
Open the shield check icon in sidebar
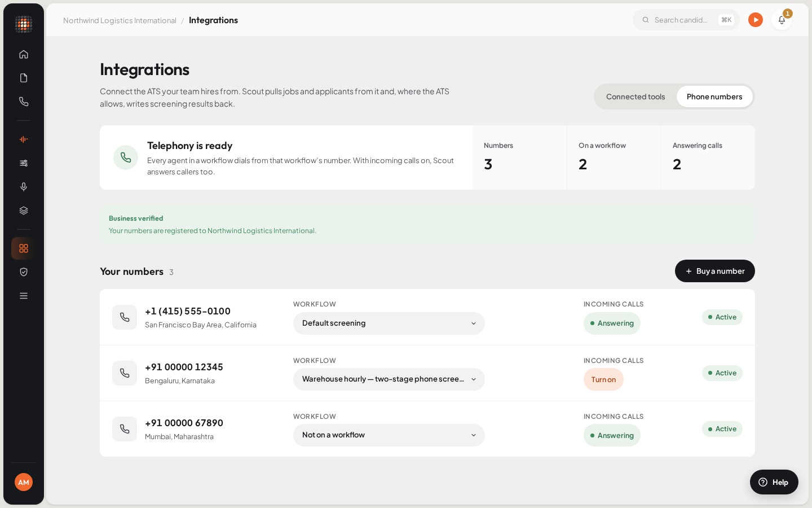pyautogui.click(x=24, y=272)
